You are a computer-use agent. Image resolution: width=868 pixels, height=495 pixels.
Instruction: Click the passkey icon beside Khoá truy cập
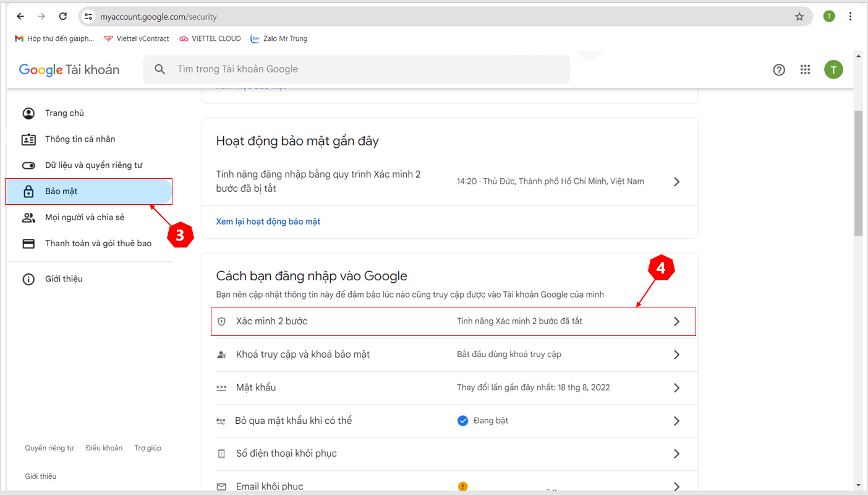coord(221,355)
